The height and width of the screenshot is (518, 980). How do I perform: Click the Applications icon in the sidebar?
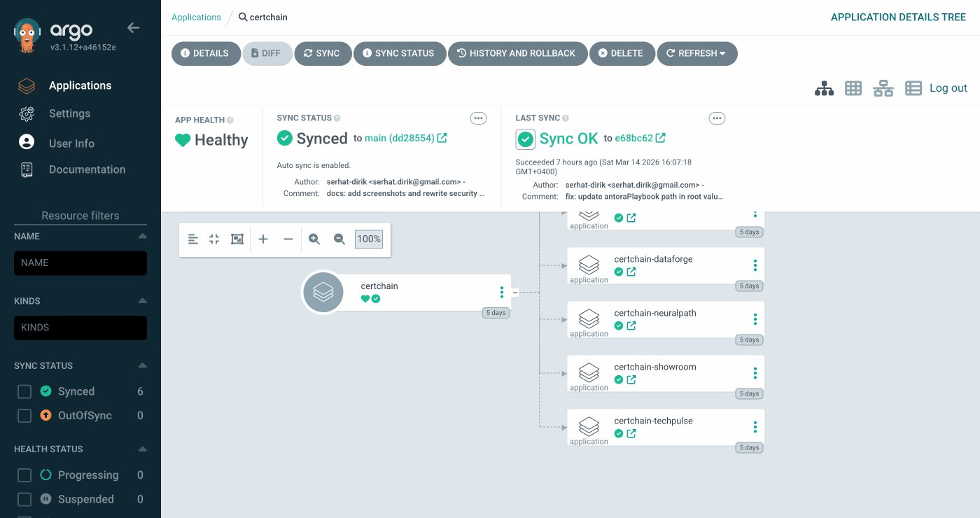26,85
